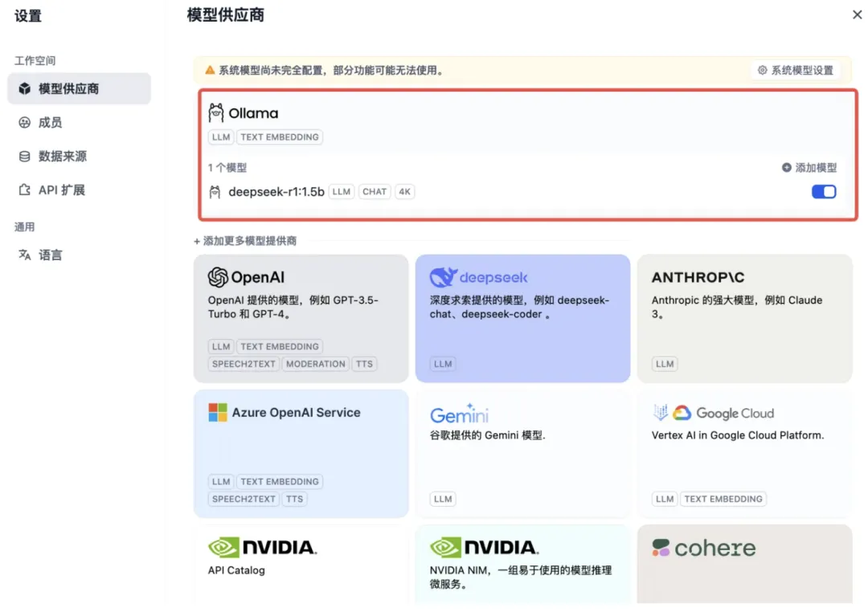Select the NVIDIA API Catalog card
Screen dimensions: 868x612
click(x=301, y=565)
